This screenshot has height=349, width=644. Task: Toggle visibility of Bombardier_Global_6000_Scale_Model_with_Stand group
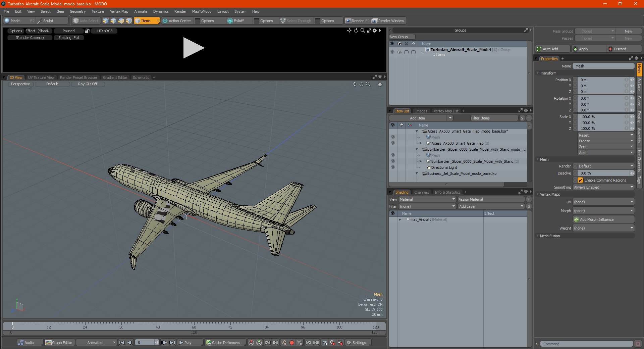[393, 161]
